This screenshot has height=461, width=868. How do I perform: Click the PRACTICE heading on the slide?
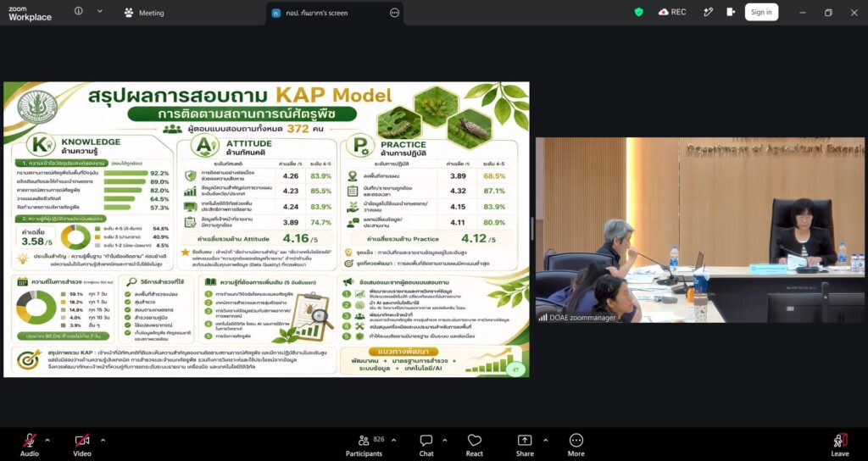point(403,144)
